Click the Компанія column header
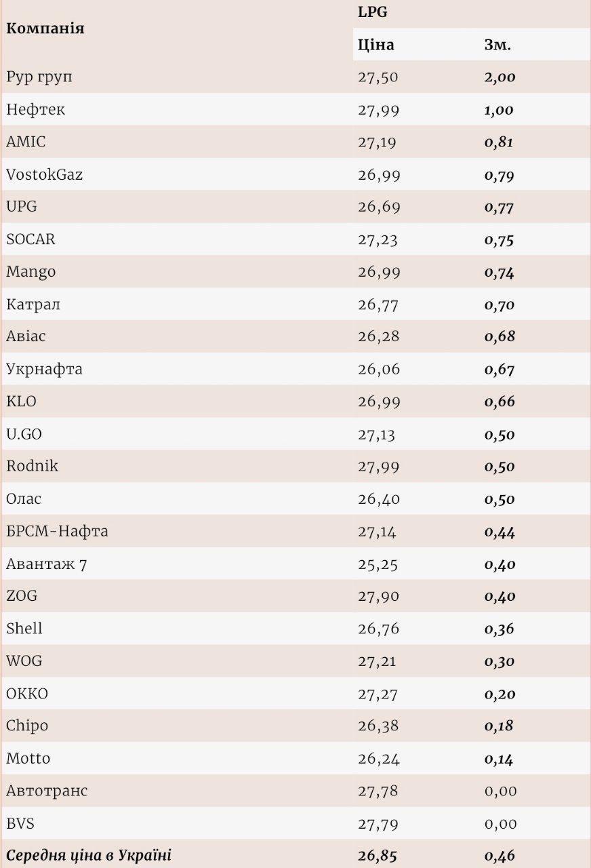 point(45,29)
